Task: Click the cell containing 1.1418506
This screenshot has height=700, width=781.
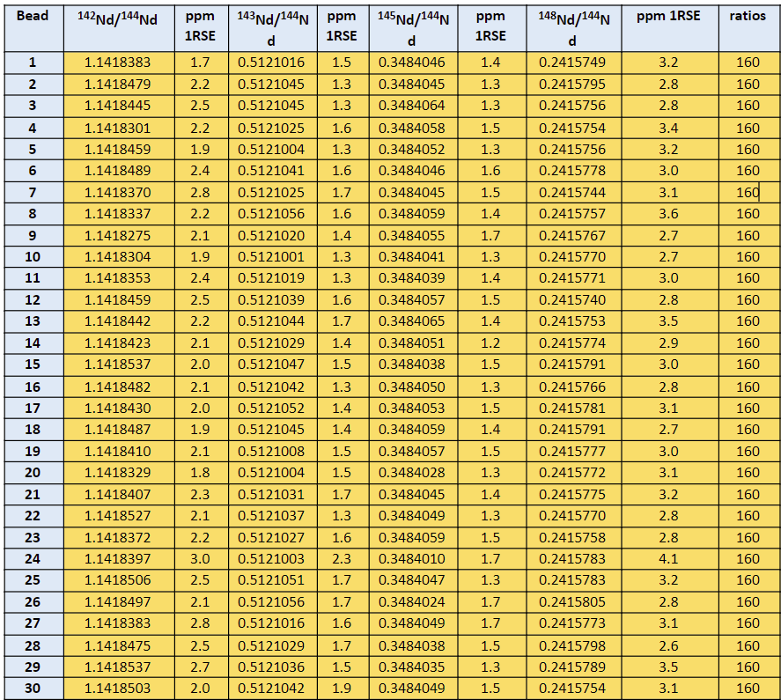Action: 119,580
